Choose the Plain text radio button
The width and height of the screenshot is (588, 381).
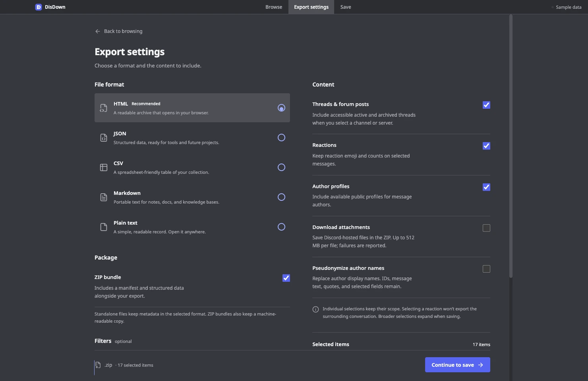pyautogui.click(x=281, y=227)
